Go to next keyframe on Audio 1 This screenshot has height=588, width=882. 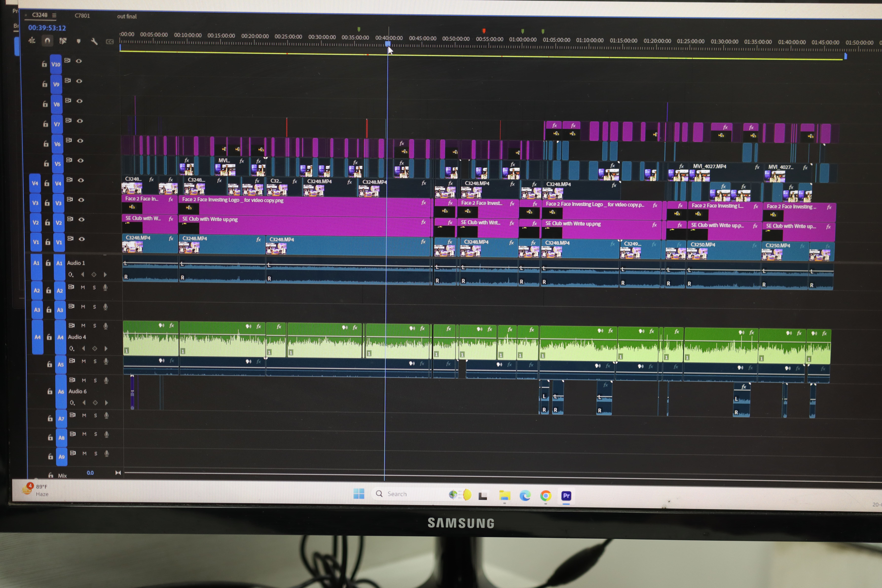(105, 274)
